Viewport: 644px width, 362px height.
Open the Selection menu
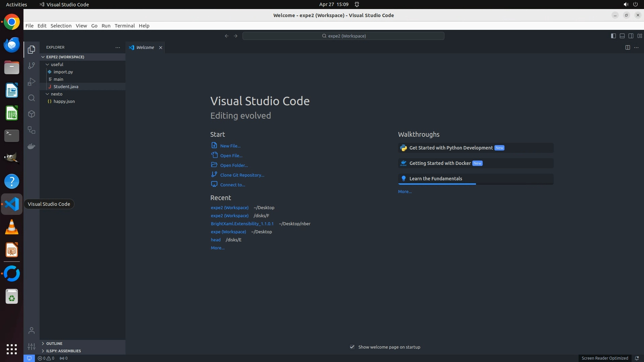point(61,26)
